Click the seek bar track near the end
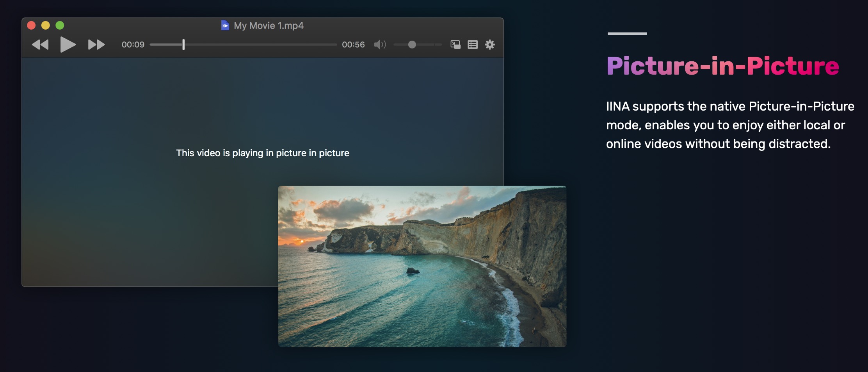The image size is (868, 372). [x=328, y=45]
